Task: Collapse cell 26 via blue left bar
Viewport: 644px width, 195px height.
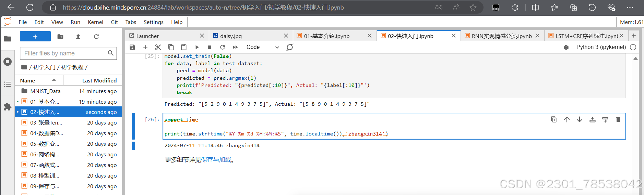Action: (x=133, y=126)
